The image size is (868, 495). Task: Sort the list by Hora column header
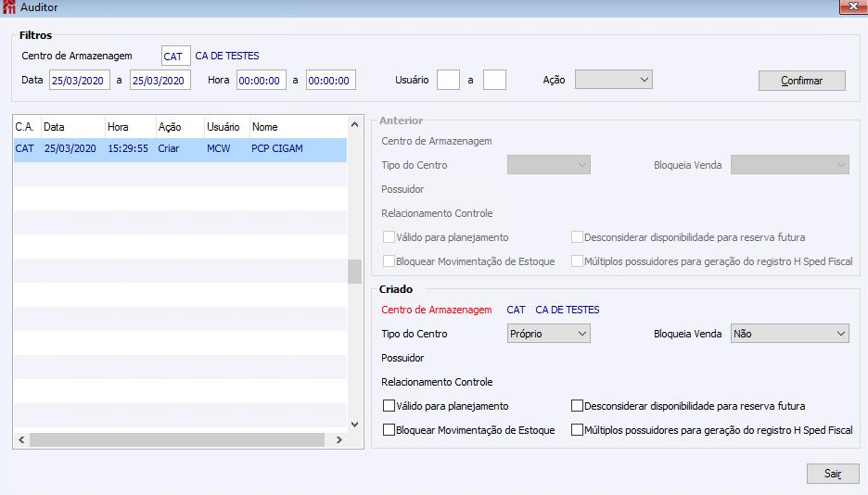[130, 127]
